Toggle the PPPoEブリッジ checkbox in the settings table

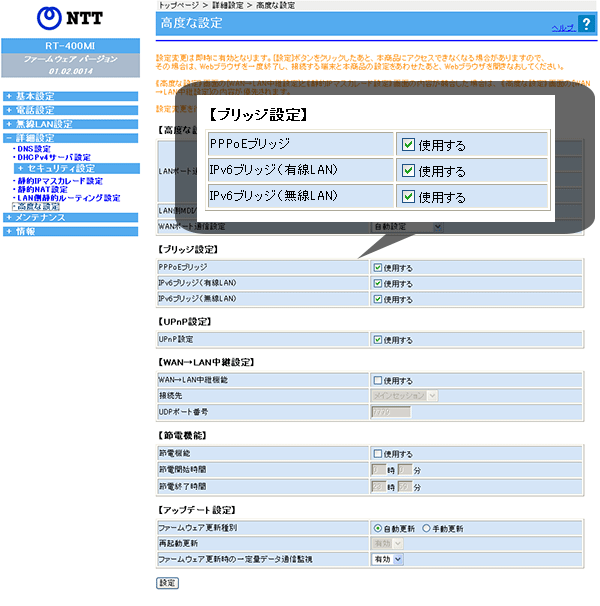click(x=378, y=267)
